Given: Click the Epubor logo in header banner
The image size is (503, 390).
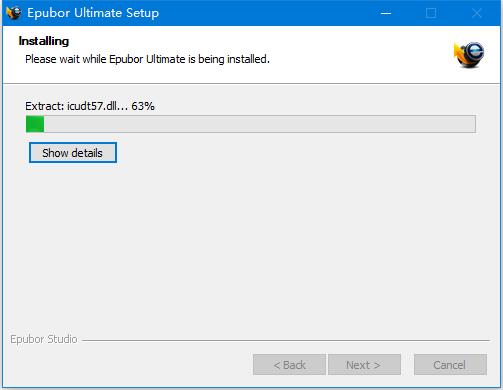Looking at the screenshot, I should 469,55.
